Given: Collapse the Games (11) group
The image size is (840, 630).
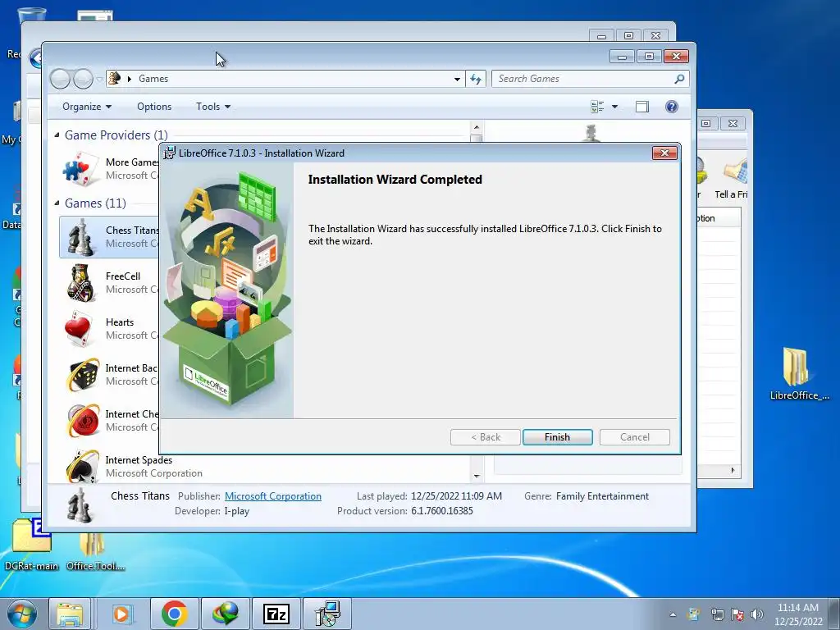Looking at the screenshot, I should [x=57, y=203].
